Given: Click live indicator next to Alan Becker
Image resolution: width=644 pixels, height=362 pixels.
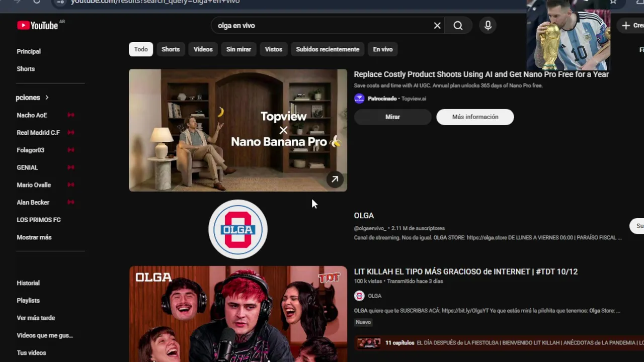Looking at the screenshot, I should 71,202.
